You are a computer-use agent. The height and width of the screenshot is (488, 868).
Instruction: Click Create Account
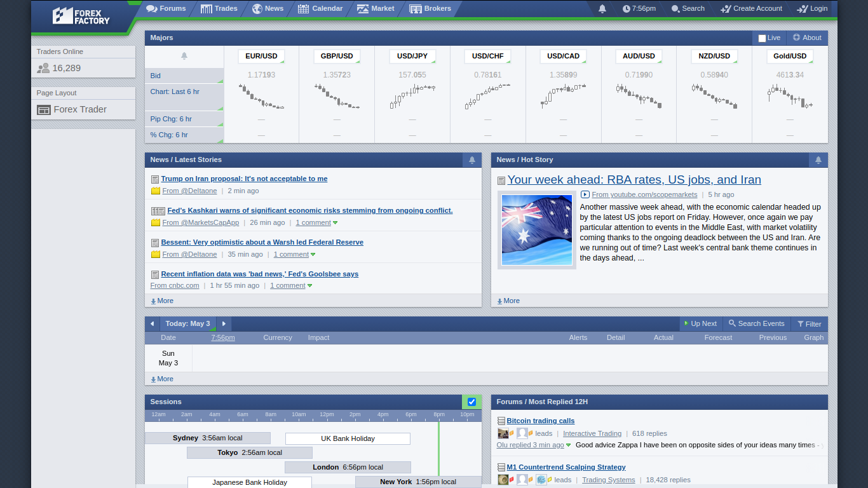point(751,9)
